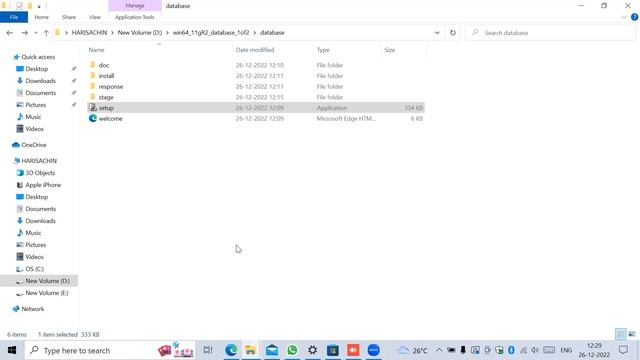This screenshot has height=360, width=640.
Task: Sort by the Name column header
Action: click(96, 50)
